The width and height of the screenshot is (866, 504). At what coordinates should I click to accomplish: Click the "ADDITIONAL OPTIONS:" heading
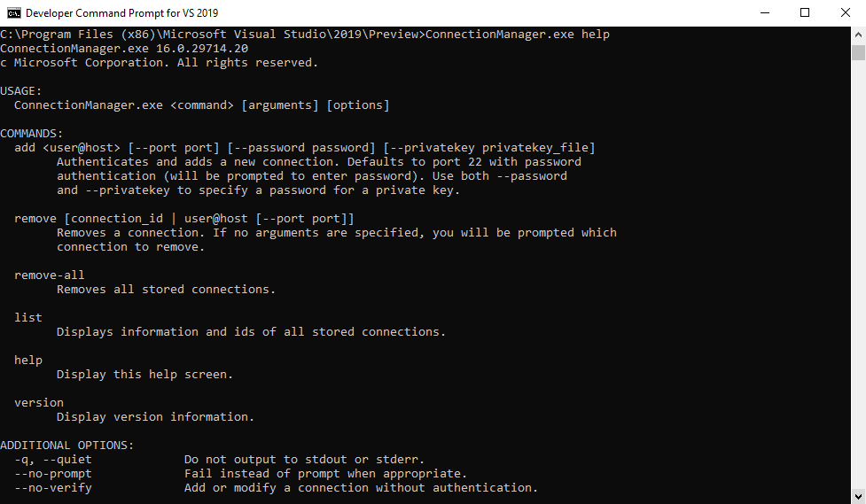tap(67, 446)
